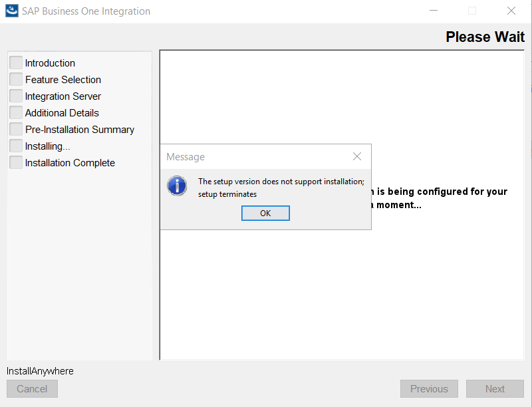
Task: Select the Introduction step box
Action: [16, 63]
